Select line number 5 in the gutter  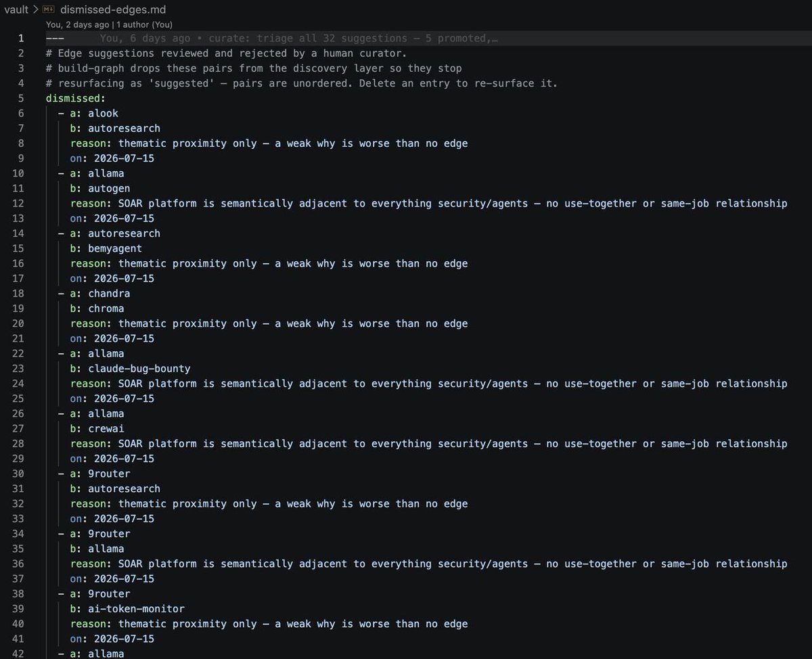22,98
